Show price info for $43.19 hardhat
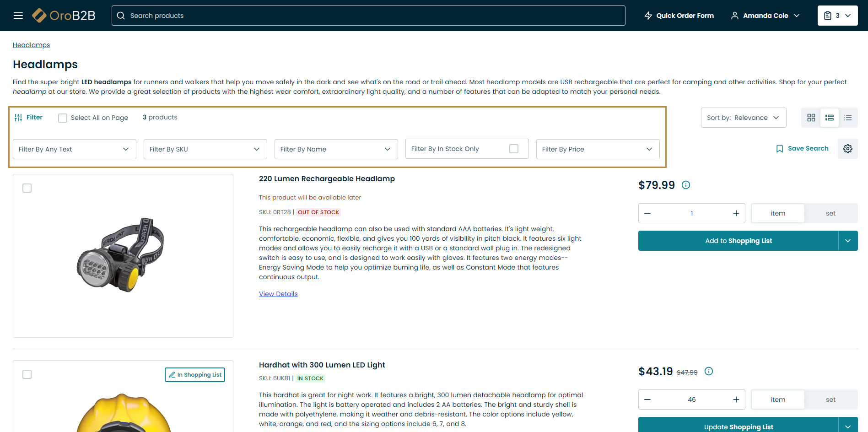The image size is (868, 432). tap(708, 371)
